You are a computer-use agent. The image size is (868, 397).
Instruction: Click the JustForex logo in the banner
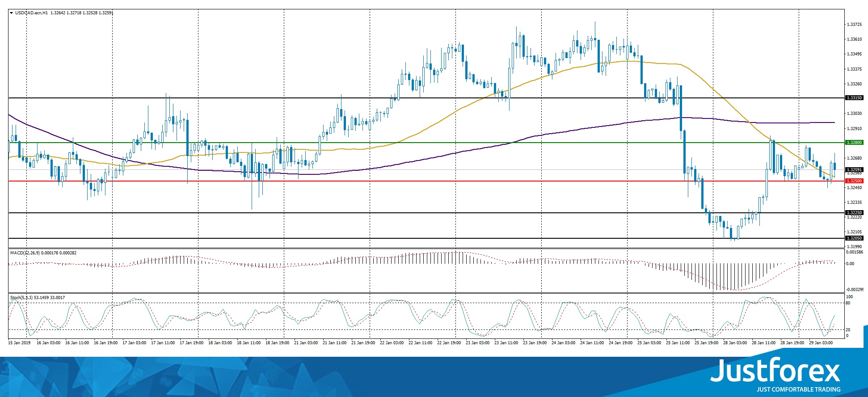coord(775,375)
